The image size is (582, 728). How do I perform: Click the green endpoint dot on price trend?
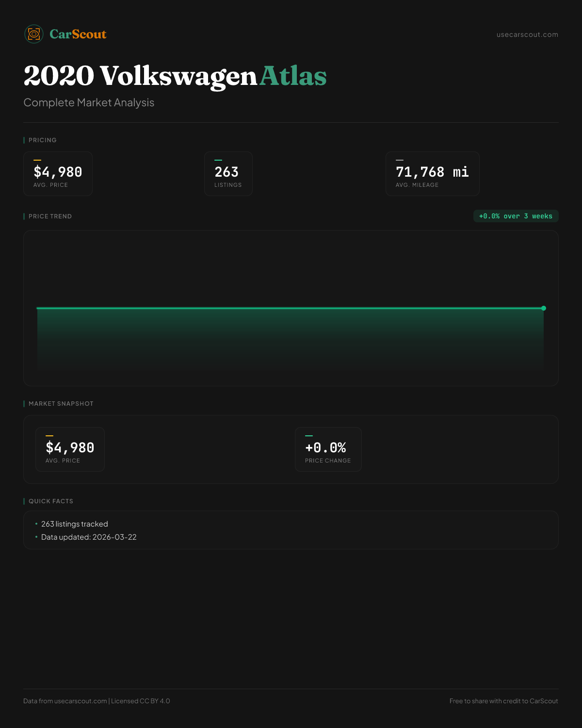(544, 308)
